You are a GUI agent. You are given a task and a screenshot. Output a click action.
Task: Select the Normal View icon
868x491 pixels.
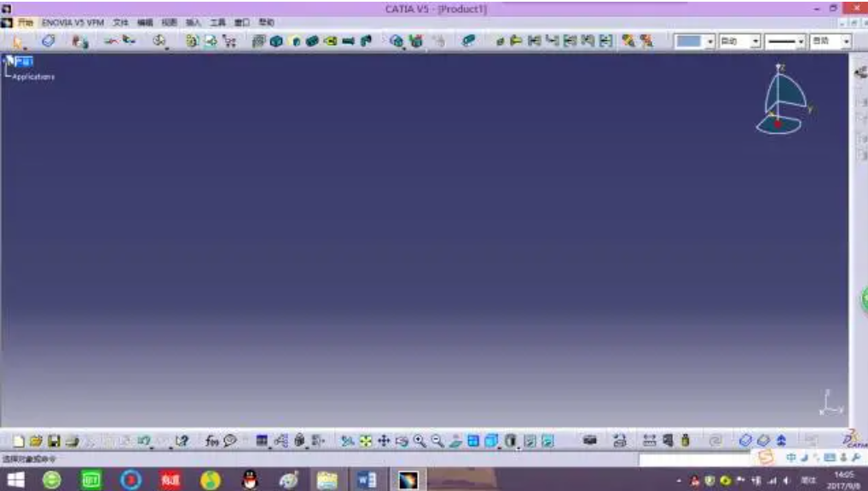point(456,439)
